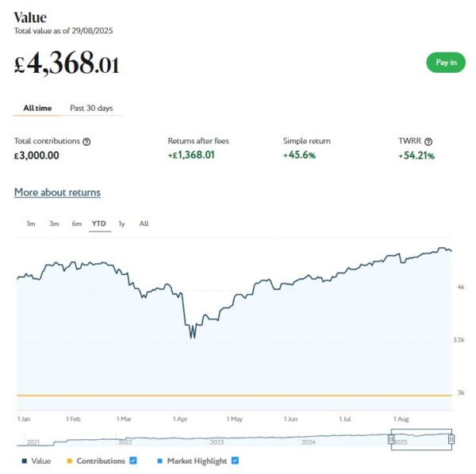Switch to the All time tab
Image resolution: width=476 pixels, height=474 pixels.
[38, 108]
